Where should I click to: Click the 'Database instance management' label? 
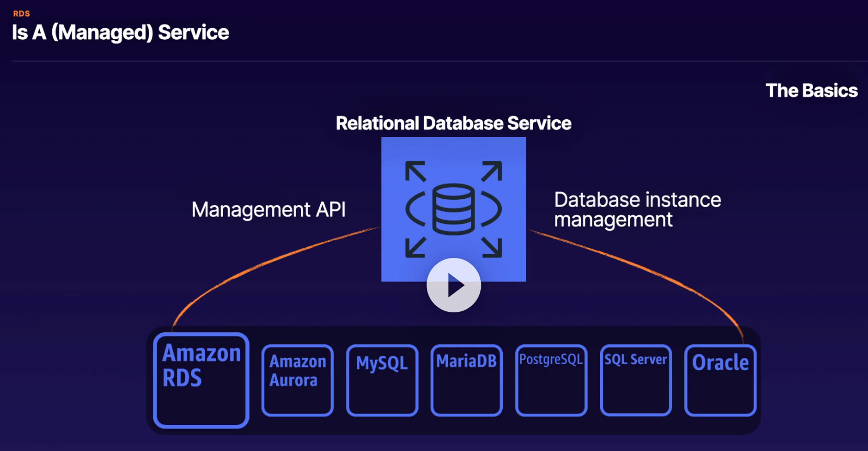tap(638, 210)
